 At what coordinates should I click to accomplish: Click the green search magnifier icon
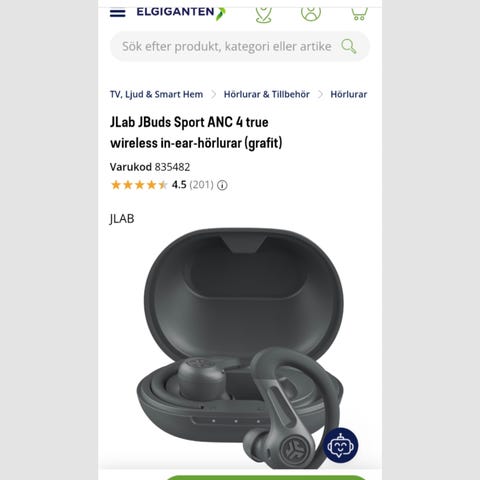click(x=349, y=46)
